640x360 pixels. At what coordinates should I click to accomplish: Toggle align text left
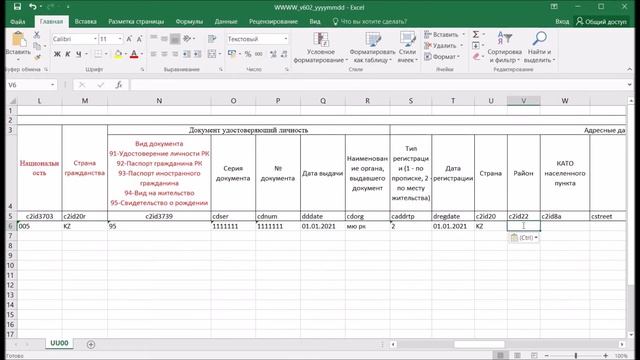tap(153, 54)
